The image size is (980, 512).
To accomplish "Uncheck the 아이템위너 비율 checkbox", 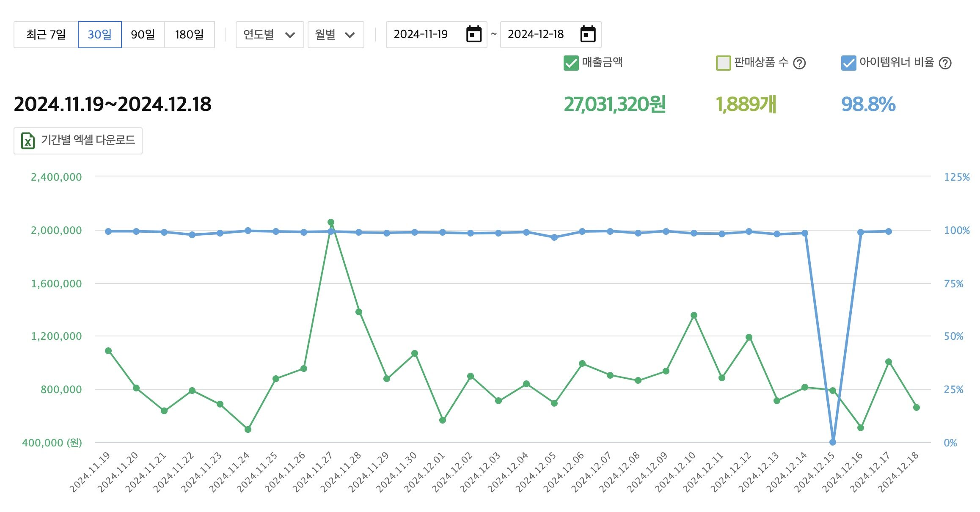I will (848, 63).
